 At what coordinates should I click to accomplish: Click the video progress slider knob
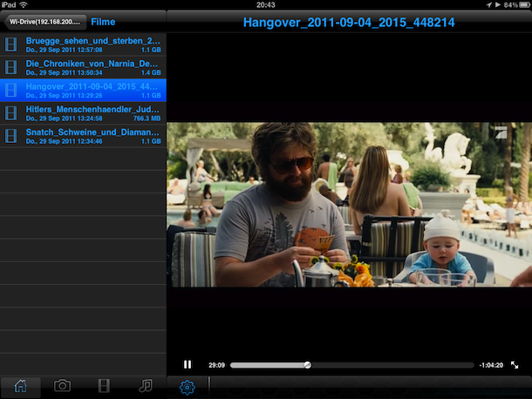307,365
